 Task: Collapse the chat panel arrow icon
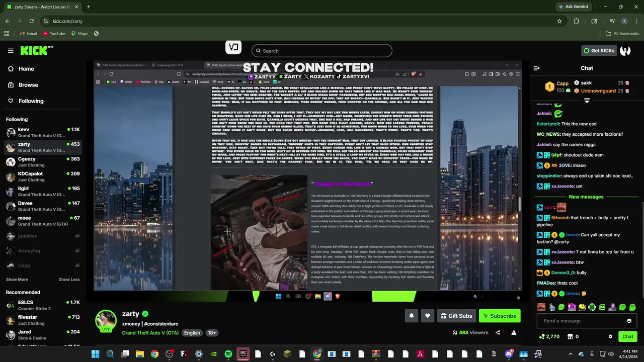(x=536, y=68)
